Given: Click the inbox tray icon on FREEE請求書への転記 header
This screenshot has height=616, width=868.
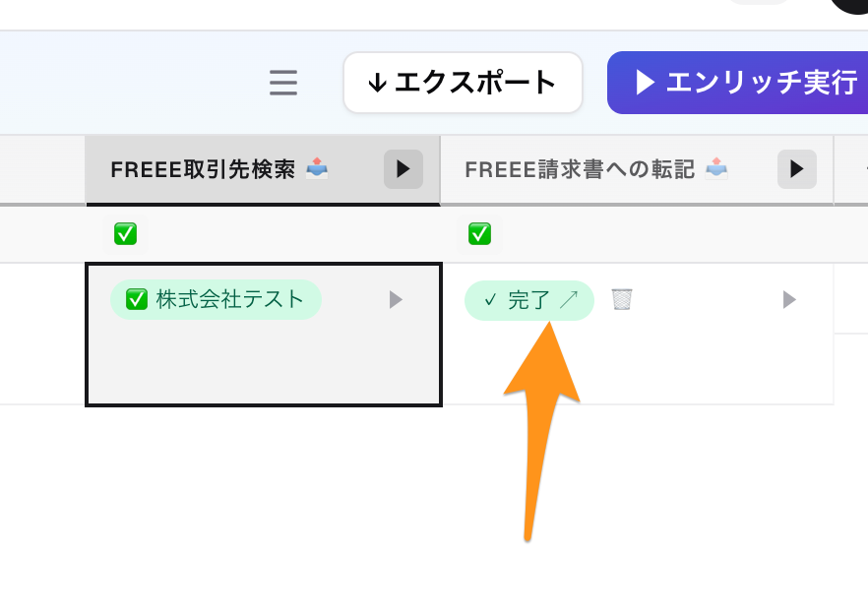Looking at the screenshot, I should click(715, 167).
